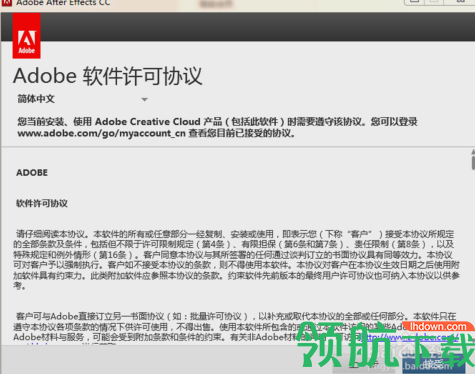Click the large Adobe 软件许可协议 title
475x374 pixels.
(x=108, y=76)
